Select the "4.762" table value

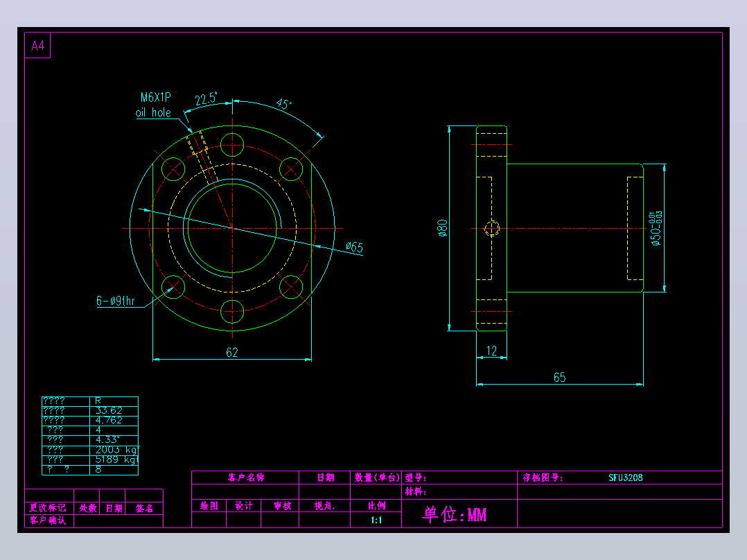[109, 421]
